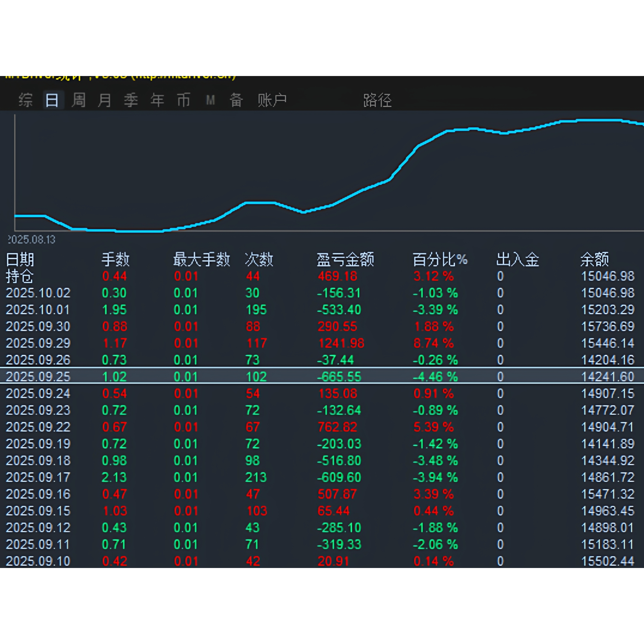The height and width of the screenshot is (644, 644).
Task: Select the 2025.09.29 row
Action: (x=38, y=343)
